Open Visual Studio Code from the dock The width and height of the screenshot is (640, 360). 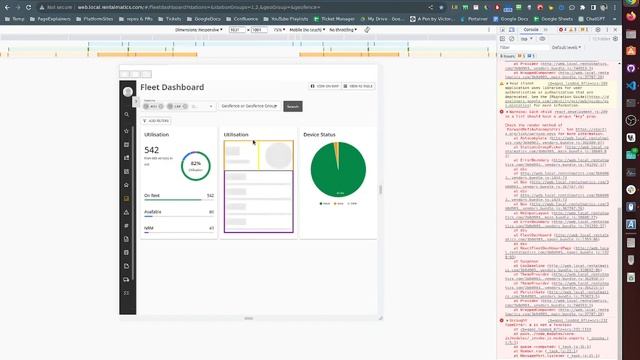click(x=631, y=86)
